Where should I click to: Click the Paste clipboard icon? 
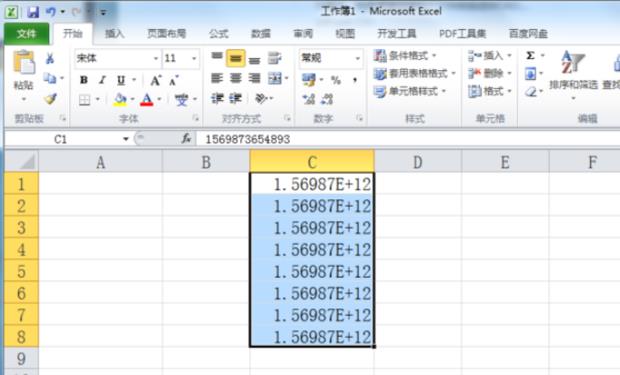(x=24, y=62)
